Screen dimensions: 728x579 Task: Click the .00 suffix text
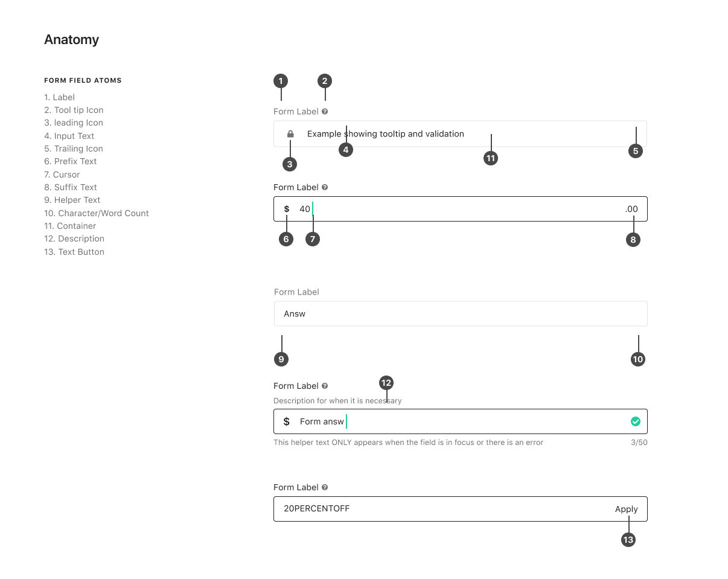(631, 209)
